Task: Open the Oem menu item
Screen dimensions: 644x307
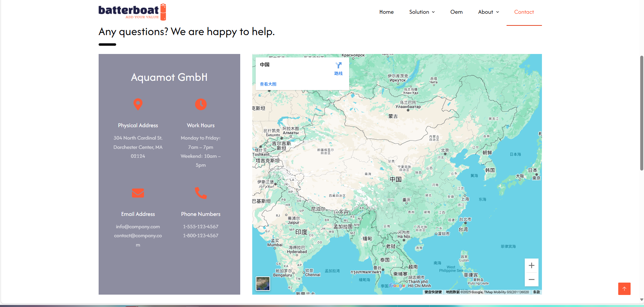Action: (456, 12)
